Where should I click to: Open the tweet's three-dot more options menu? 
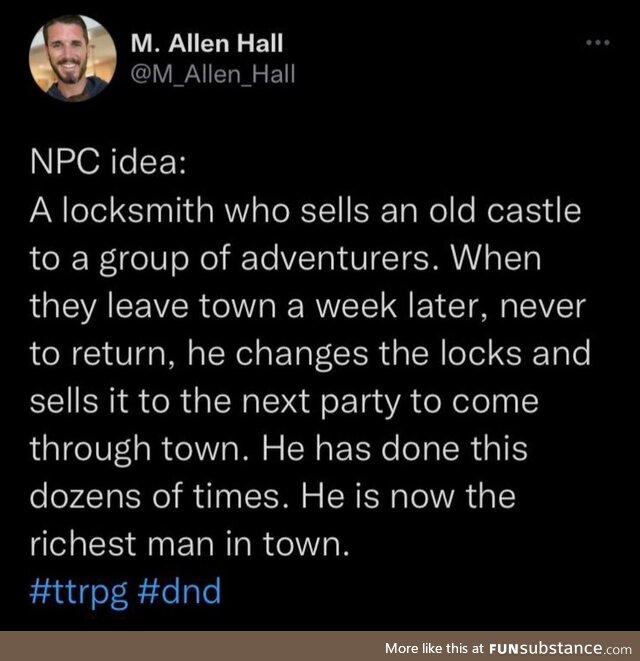coord(597,43)
